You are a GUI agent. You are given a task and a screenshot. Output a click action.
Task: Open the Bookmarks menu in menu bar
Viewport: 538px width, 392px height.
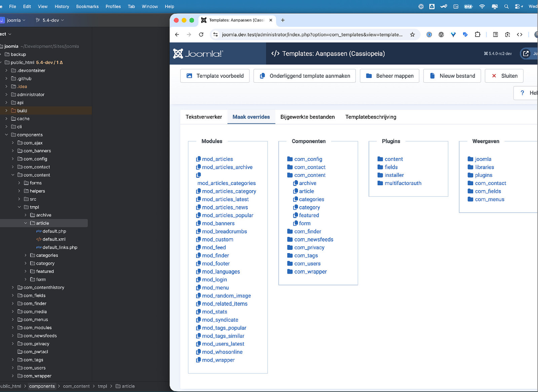tap(87, 6)
